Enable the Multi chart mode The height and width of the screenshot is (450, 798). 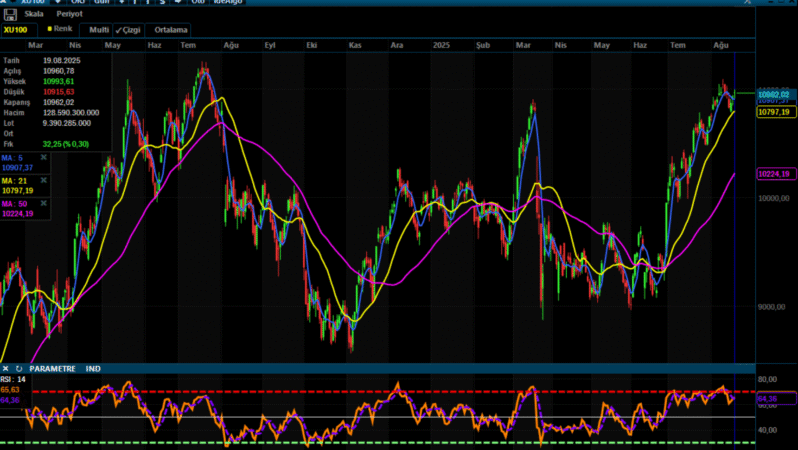pyautogui.click(x=99, y=30)
